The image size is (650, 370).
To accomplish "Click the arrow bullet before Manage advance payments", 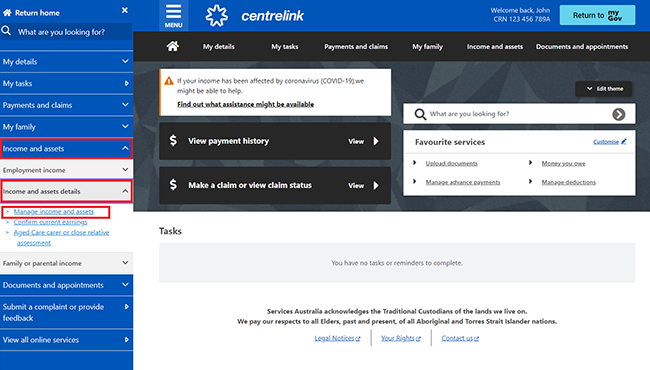I will [x=415, y=181].
